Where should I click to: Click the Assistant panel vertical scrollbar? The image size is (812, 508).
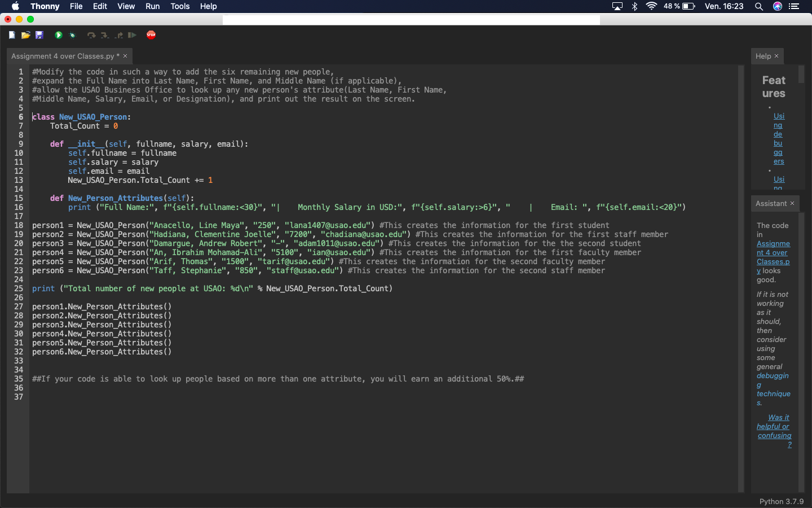point(801,352)
